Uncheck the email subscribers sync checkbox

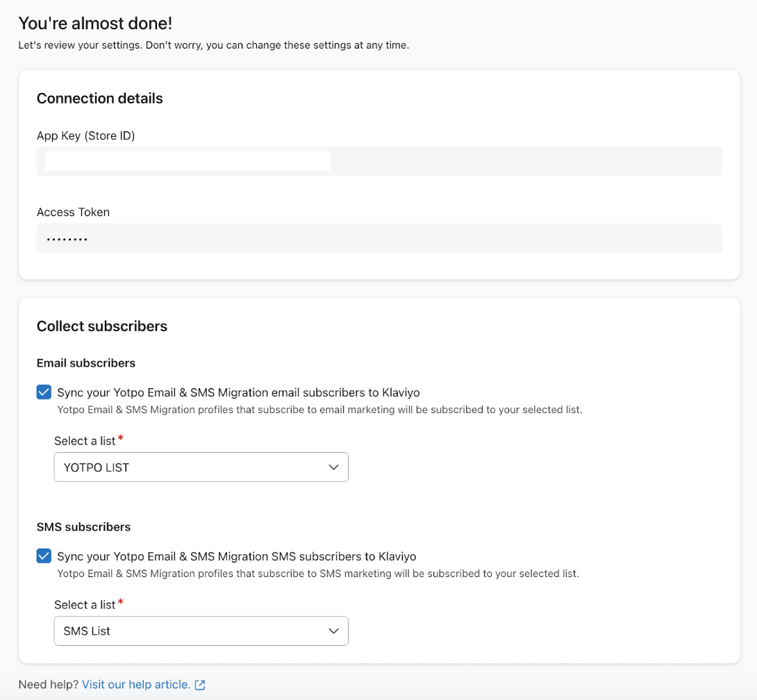pyautogui.click(x=44, y=392)
